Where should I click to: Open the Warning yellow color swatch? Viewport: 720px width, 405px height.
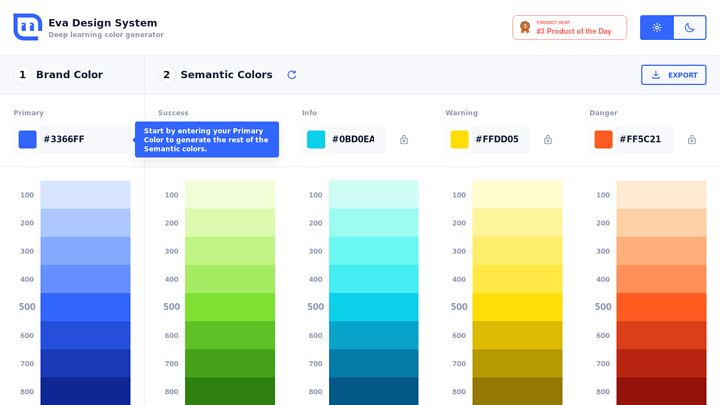459,140
